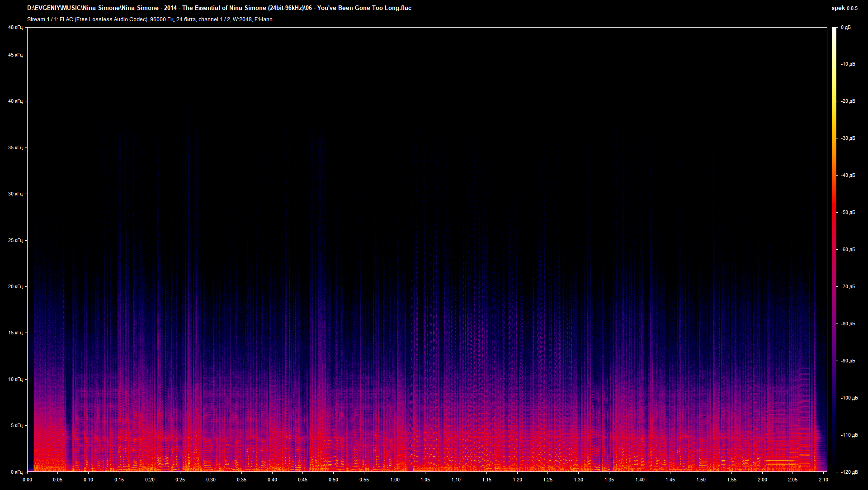The width and height of the screenshot is (868, 490).
Task: Select the '0 кГц' frequency axis label
Action: pos(16,472)
